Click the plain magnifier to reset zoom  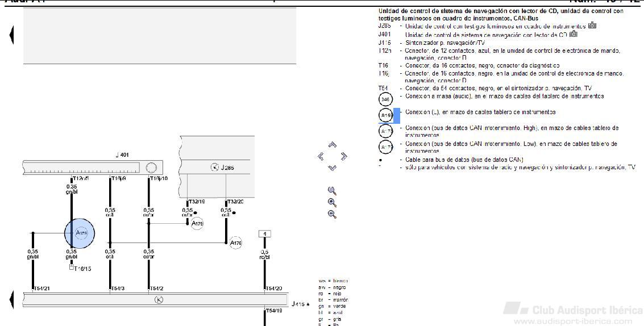pyautogui.click(x=332, y=191)
